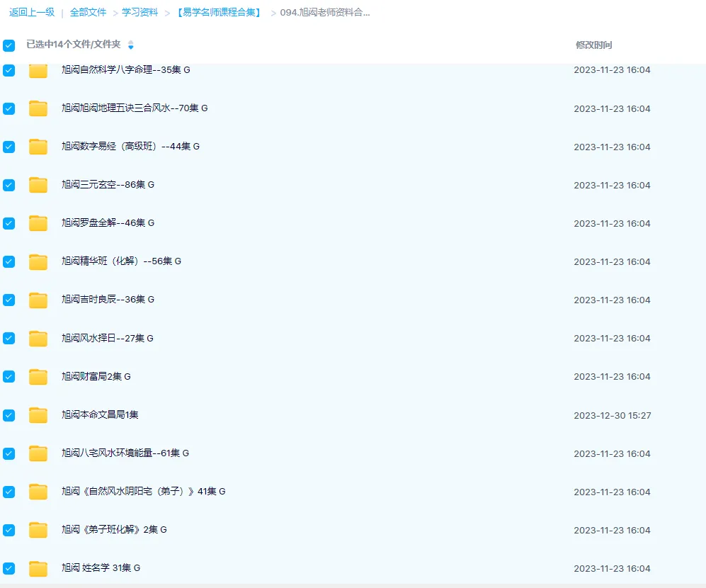
Task: Click date 2023-12-30 15:27 of 旭闳本命文昌局1集
Action: [x=613, y=415]
